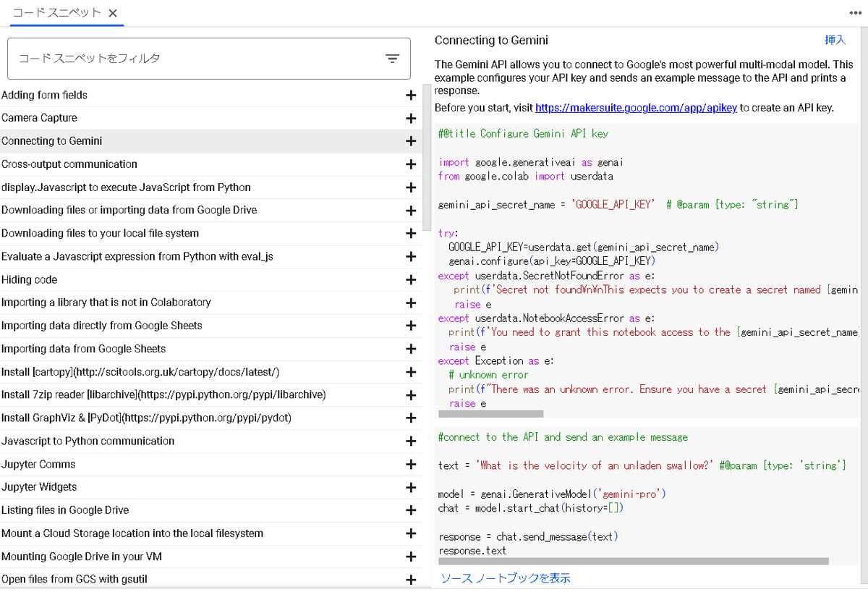Click the plus icon beside Camera Capture
Screen dimensions: 868x592
click(x=411, y=118)
